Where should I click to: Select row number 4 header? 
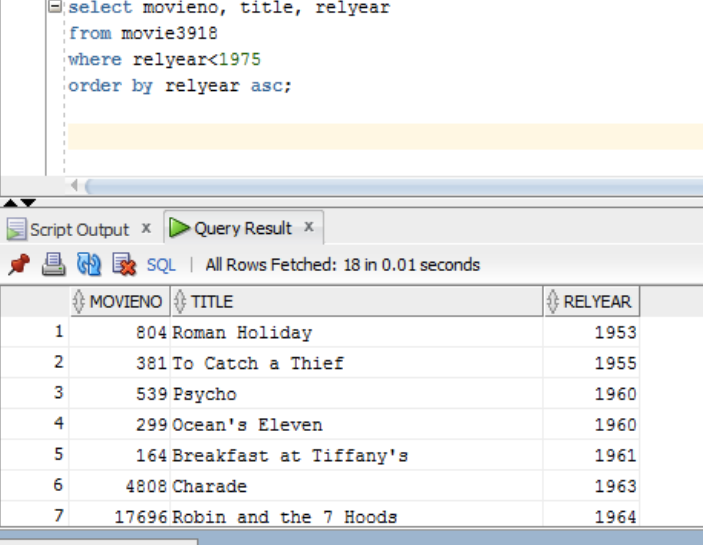click(35, 424)
